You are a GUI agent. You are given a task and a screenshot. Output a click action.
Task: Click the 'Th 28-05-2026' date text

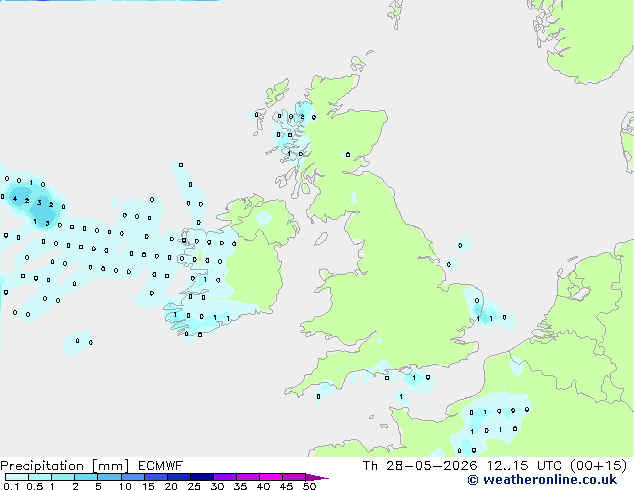420,466
